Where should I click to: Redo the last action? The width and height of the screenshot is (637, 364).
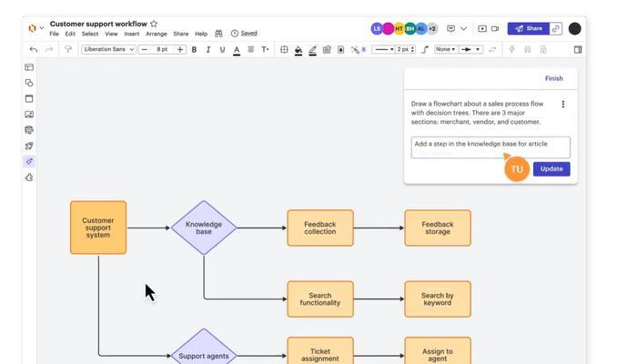click(x=49, y=49)
